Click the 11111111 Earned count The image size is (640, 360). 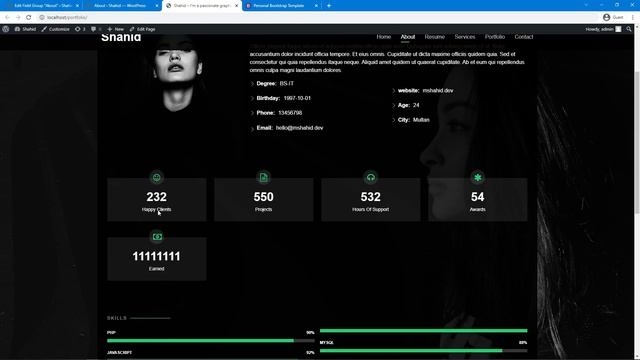pyautogui.click(x=156, y=256)
